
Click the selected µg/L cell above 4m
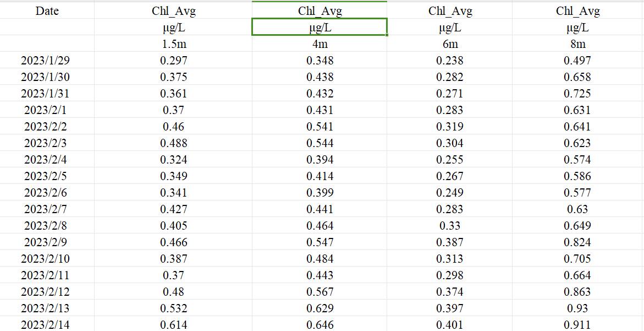click(320, 27)
